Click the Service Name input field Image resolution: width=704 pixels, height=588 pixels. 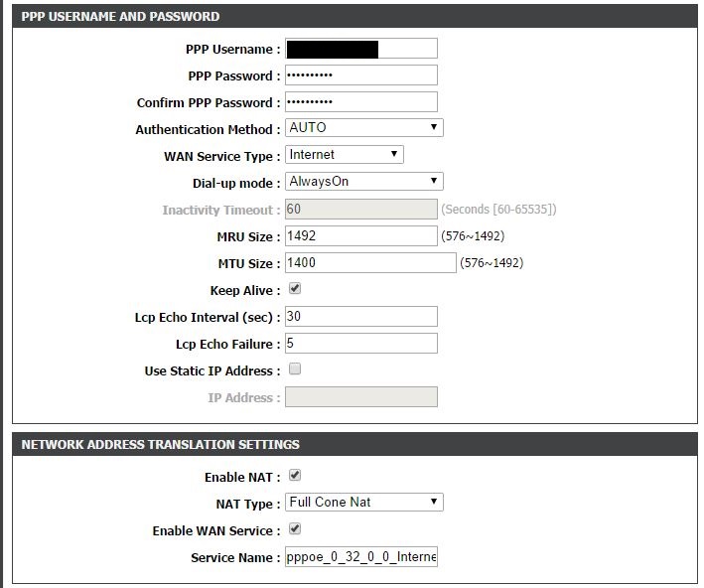click(360, 557)
